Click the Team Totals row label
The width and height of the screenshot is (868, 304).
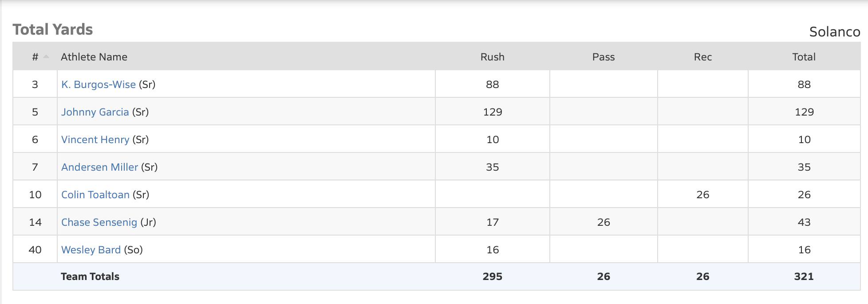(x=90, y=276)
